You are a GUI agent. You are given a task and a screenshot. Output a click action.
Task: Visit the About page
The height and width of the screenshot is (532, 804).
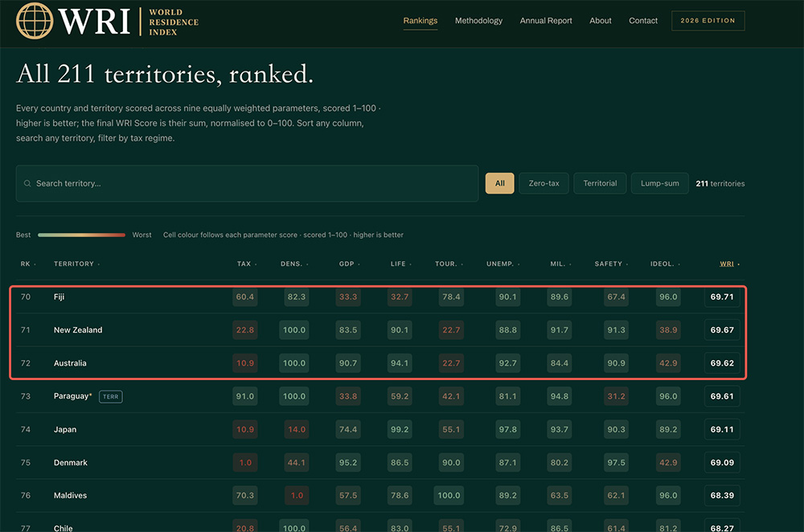(601, 21)
